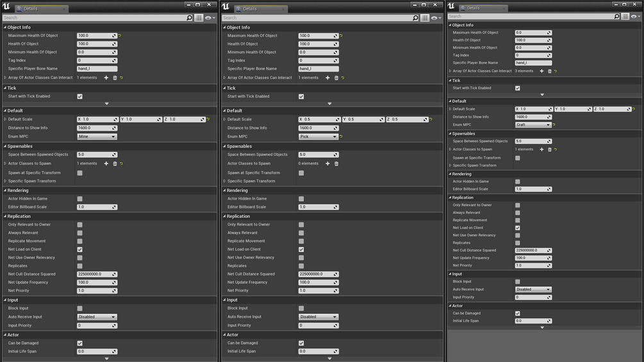
Task: Open property matrix grid icon in right panel
Action: click(625, 17)
